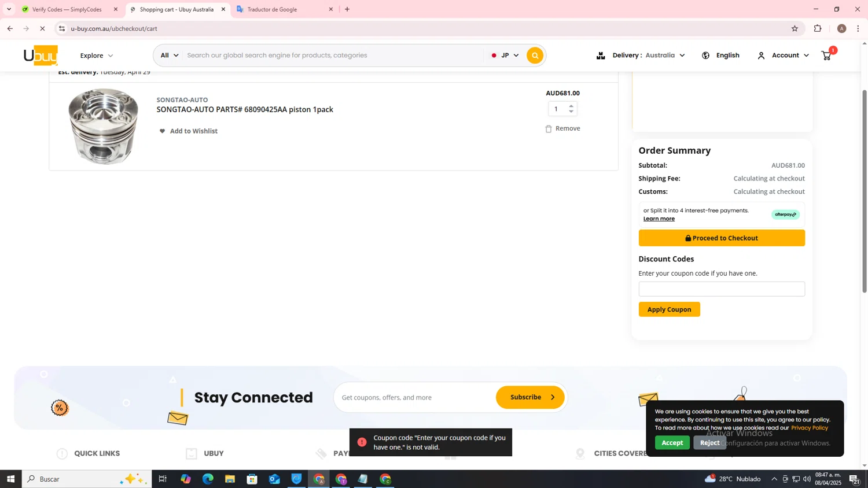The height and width of the screenshot is (488, 868).
Task: Click the trash Remove icon
Action: tap(549, 129)
